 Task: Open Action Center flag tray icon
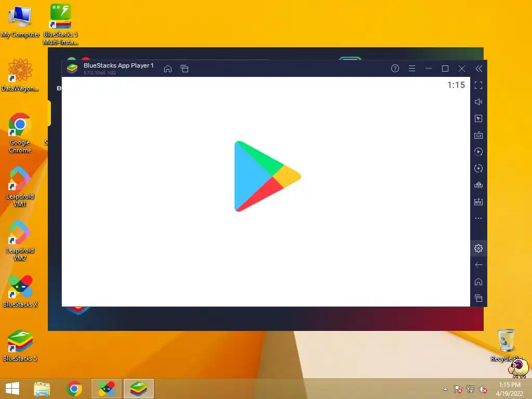tap(458, 389)
